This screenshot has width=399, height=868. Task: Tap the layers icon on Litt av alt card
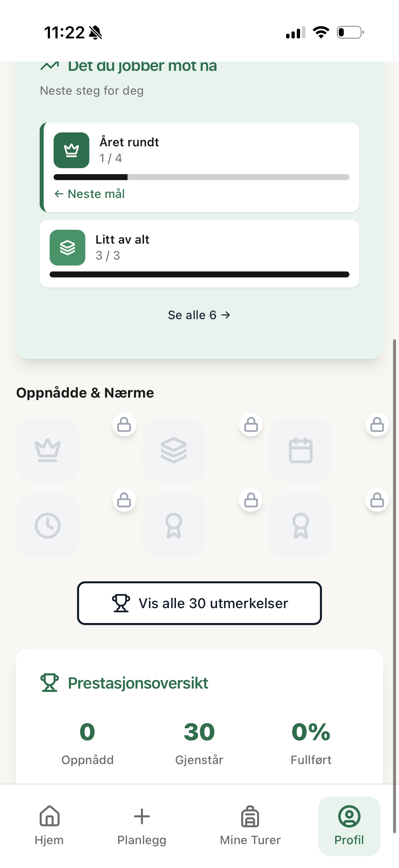(x=67, y=248)
